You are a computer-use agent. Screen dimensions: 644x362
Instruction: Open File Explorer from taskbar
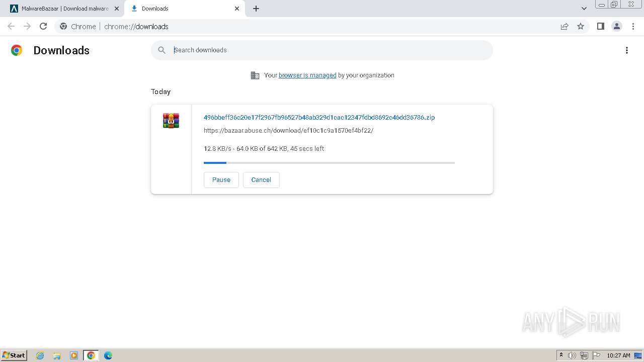tap(57, 355)
